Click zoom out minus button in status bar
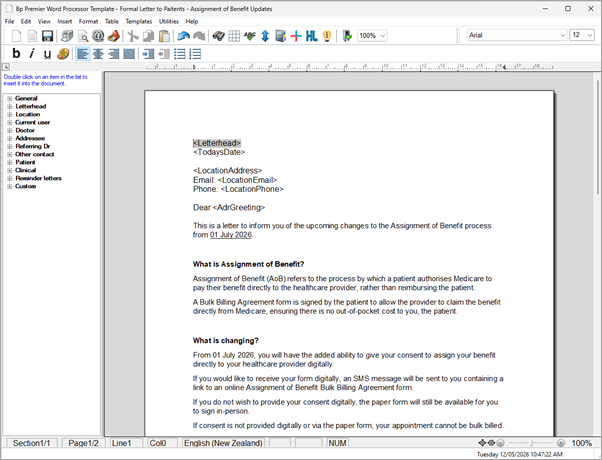602x460 pixels. coord(500,443)
